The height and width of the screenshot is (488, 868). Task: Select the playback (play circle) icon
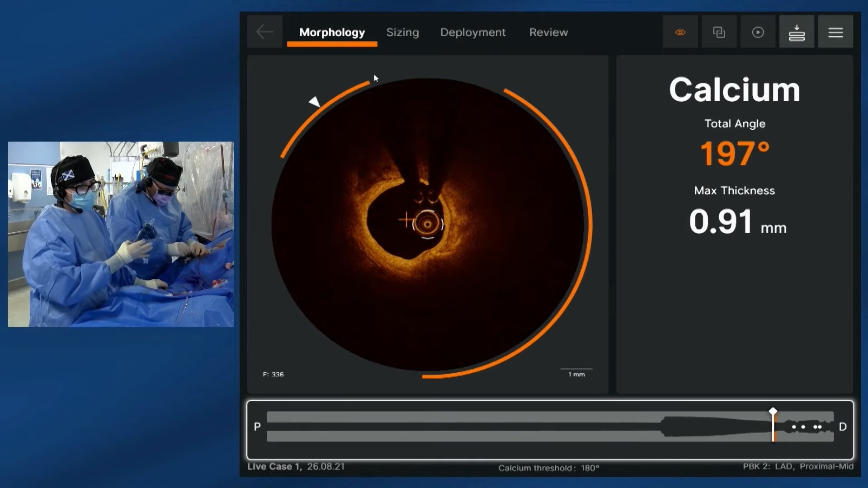[x=758, y=32]
